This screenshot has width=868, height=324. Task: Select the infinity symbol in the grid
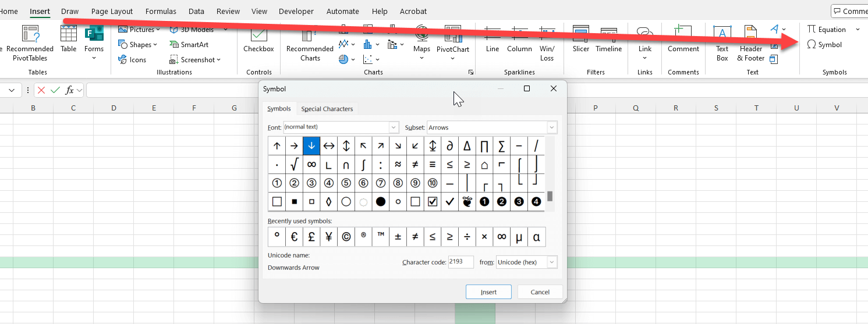coord(311,165)
